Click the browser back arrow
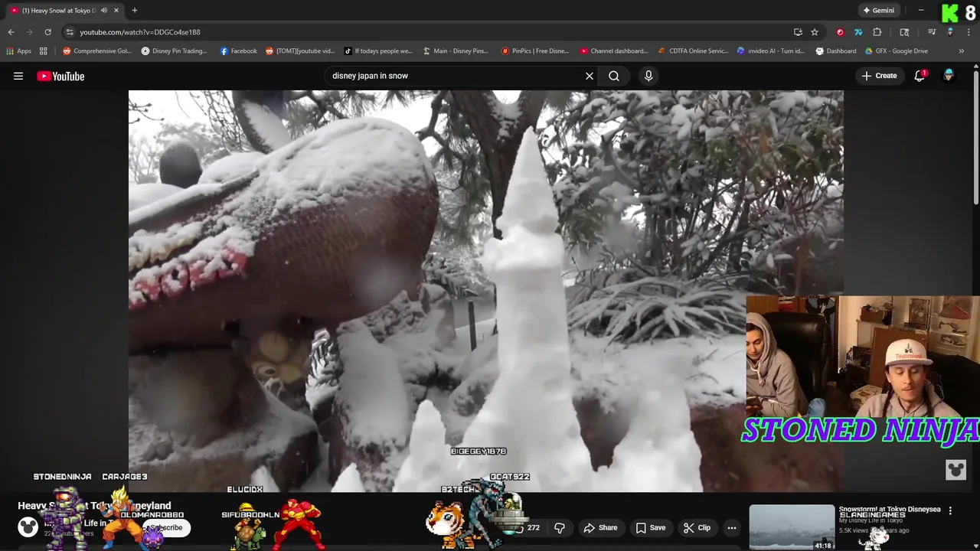 pos(11,32)
